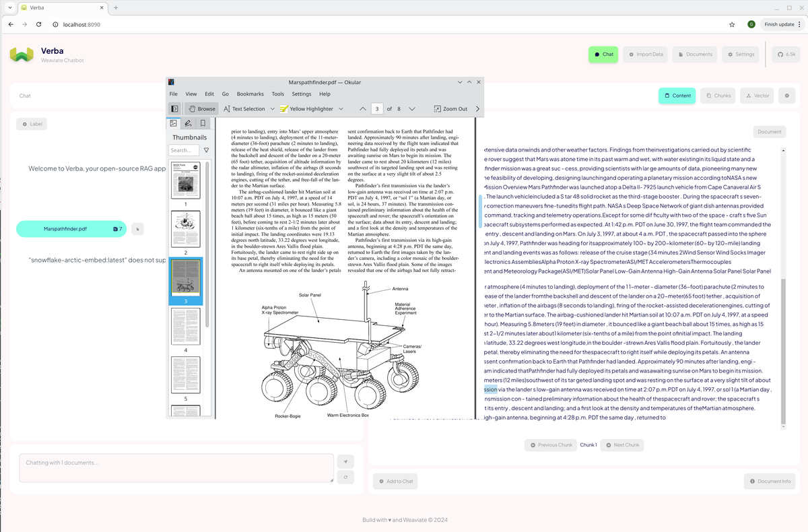Open the gear icon next to Vector tab
Image resolution: width=808 pixels, height=532 pixels.
(786, 96)
